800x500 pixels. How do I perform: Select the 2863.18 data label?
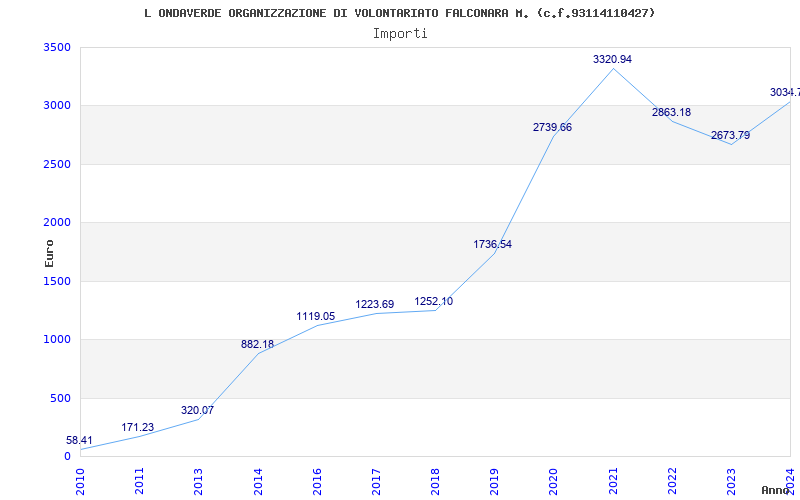[671, 112]
